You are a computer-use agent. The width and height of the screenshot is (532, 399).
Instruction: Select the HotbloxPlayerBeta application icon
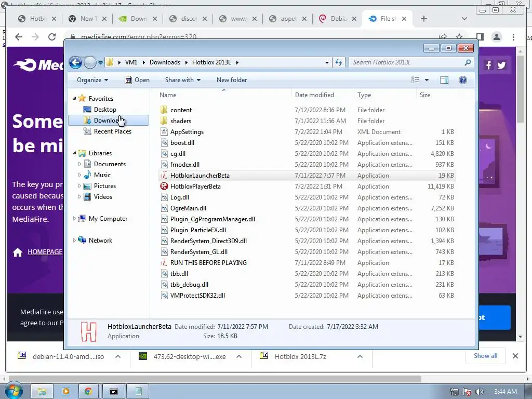[x=164, y=187]
